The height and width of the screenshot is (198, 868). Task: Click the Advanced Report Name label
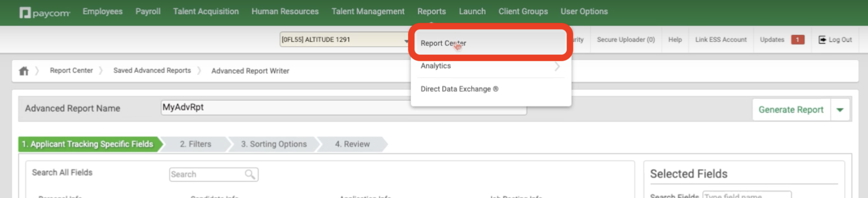tap(73, 108)
